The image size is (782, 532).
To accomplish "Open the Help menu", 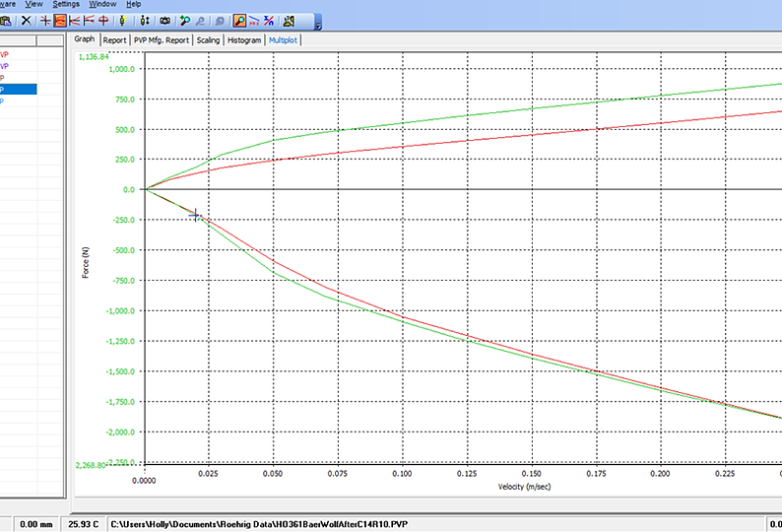I will (133, 4).
